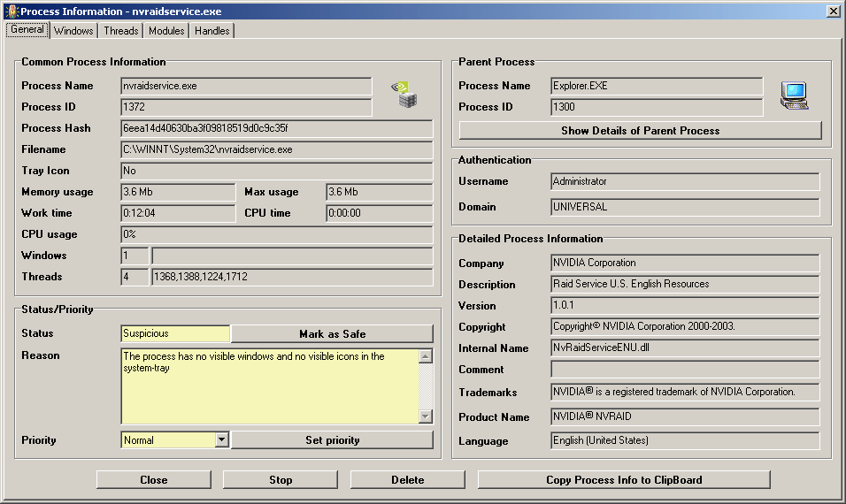The height and width of the screenshot is (504, 846).
Task: Click the thread IDs list field
Action: (x=292, y=277)
